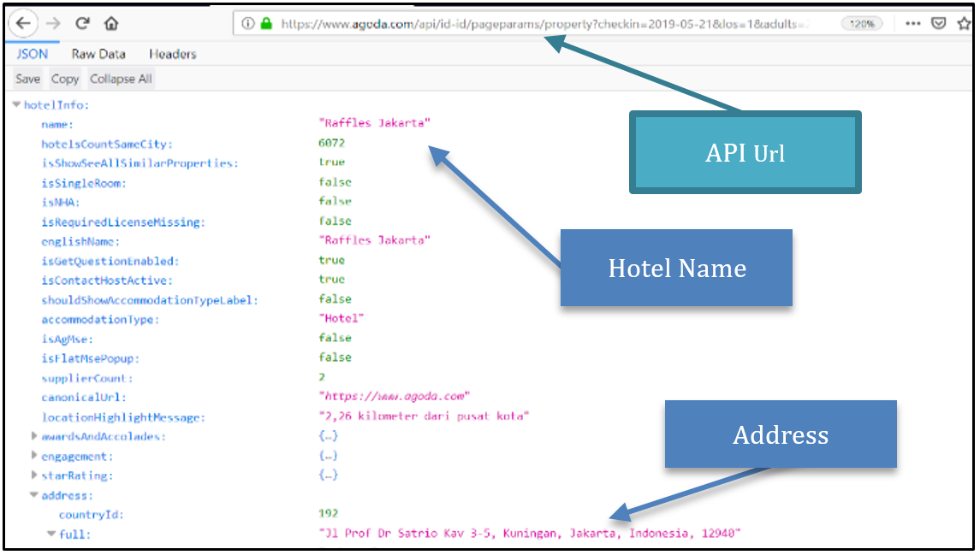The height and width of the screenshot is (555, 980).
Task: Select the isFlatMsePopup key
Action: click(x=91, y=358)
